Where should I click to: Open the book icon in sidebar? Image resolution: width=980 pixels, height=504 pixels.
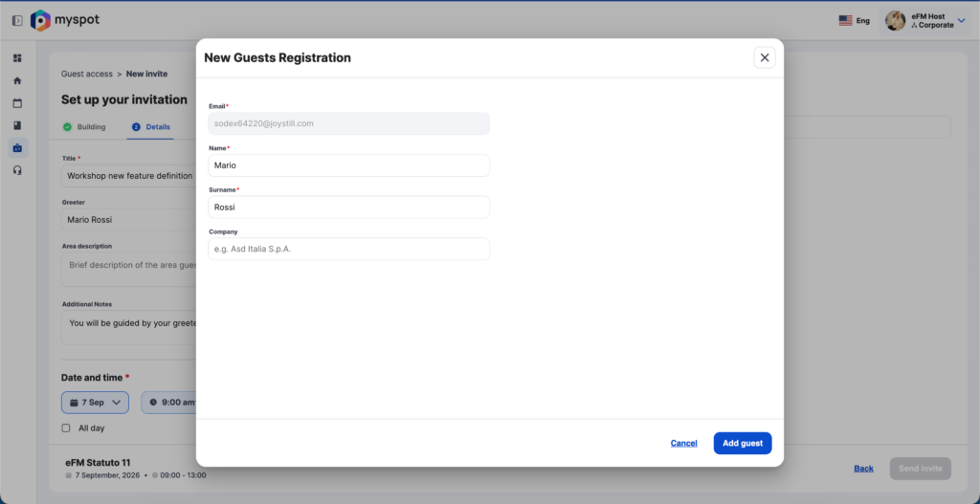tap(17, 125)
